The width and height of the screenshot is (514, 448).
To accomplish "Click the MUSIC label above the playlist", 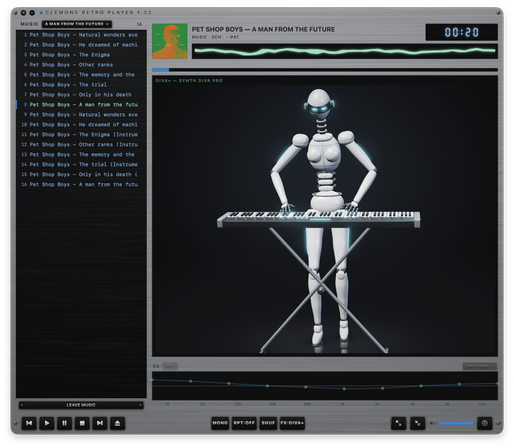I will click(29, 24).
